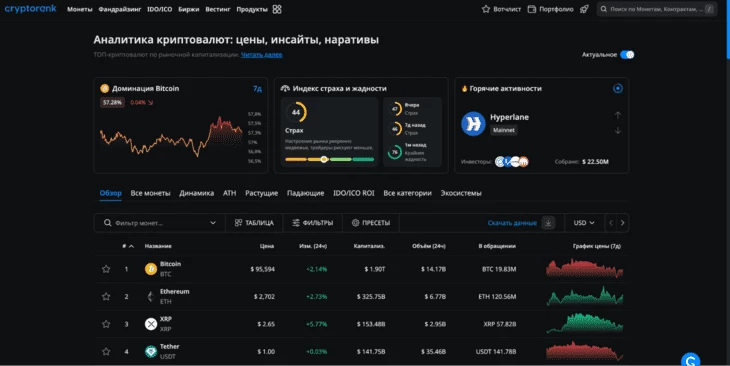Add Tether to watchlist star
The height and width of the screenshot is (366, 730).
[106, 352]
